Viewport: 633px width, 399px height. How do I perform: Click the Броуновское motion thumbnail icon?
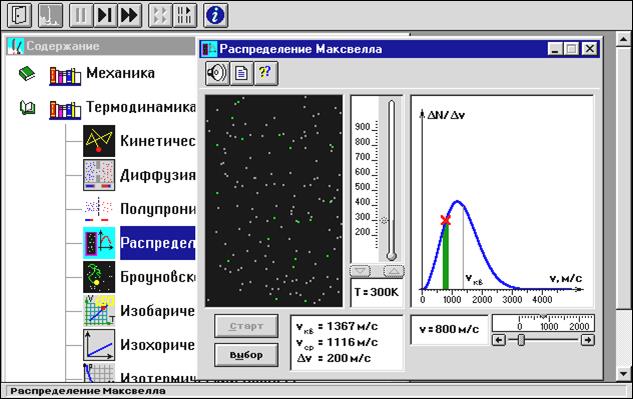[x=99, y=277]
